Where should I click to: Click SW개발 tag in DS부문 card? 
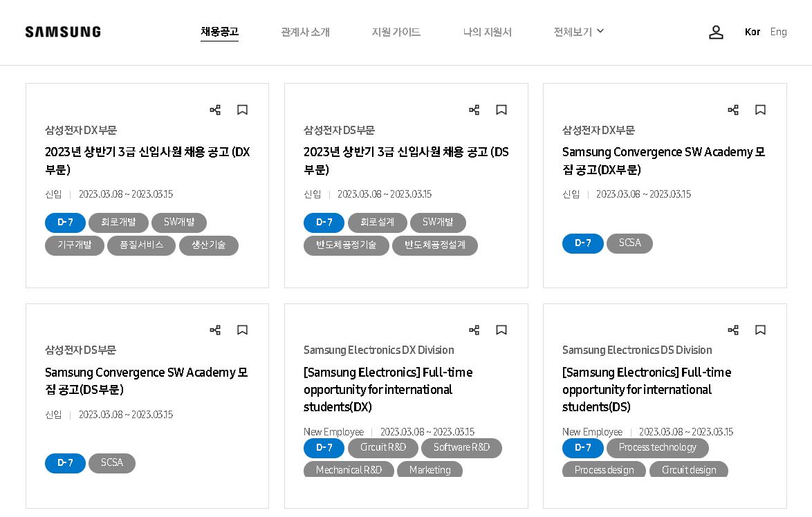tap(438, 223)
